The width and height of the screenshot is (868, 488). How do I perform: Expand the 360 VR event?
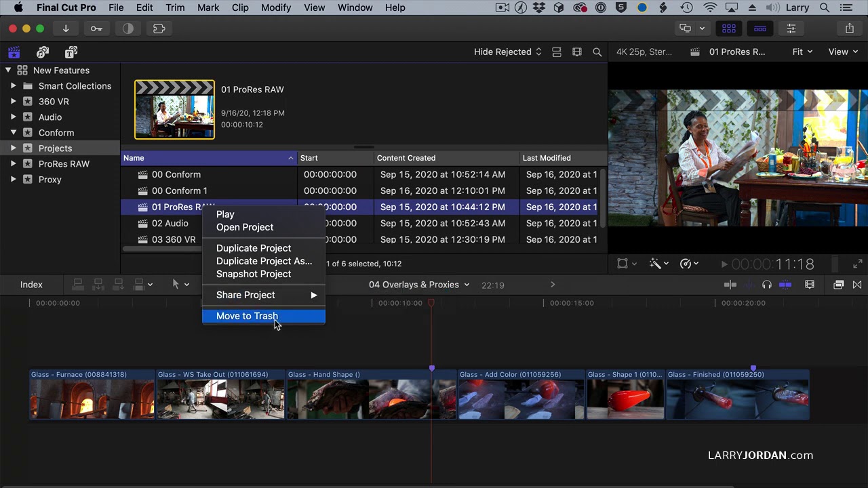[x=13, y=102]
